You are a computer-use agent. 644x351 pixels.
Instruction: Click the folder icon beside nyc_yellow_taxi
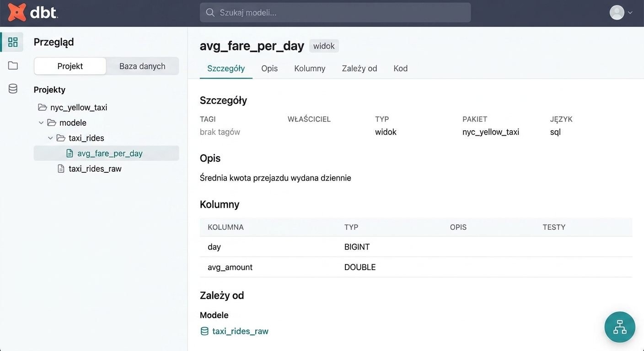[x=43, y=107]
